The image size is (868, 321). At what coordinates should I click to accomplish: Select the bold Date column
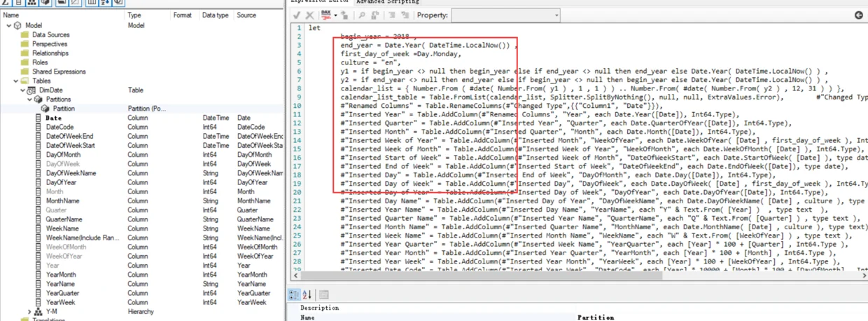pos(54,118)
